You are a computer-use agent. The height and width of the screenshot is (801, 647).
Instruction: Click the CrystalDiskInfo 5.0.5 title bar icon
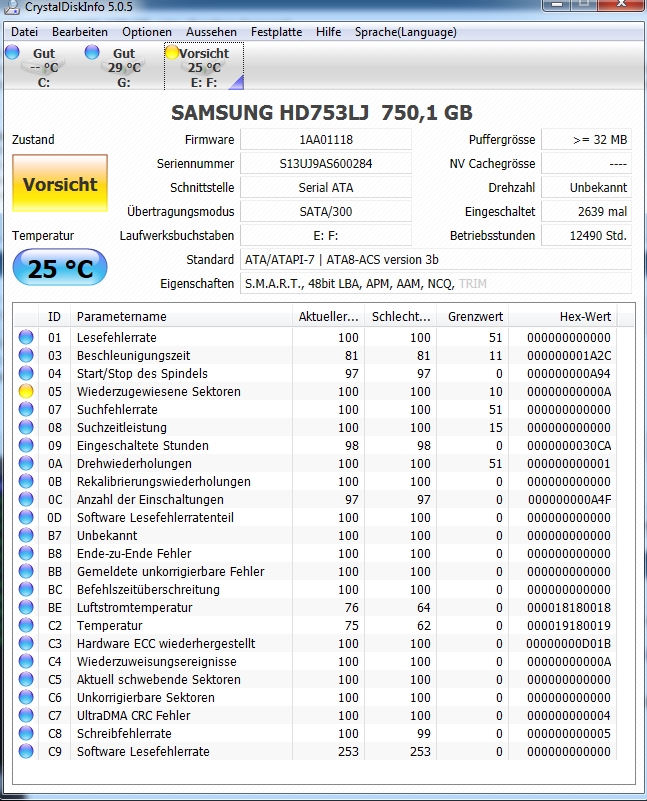pos(11,6)
